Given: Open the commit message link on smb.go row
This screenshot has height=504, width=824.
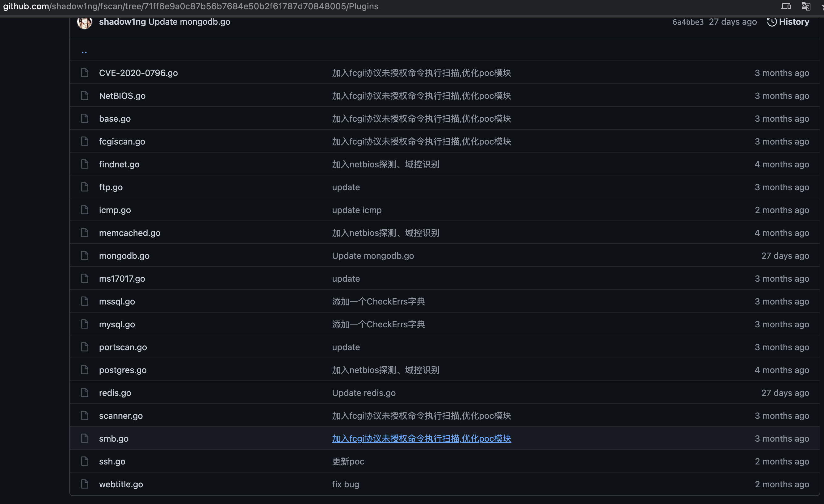Looking at the screenshot, I should click(421, 438).
